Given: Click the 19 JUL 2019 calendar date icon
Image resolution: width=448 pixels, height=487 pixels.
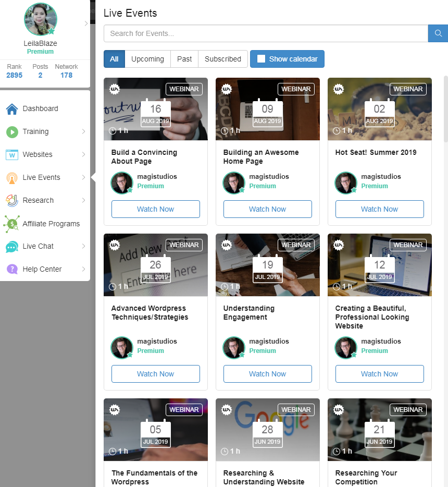Looking at the screenshot, I should point(267,269).
